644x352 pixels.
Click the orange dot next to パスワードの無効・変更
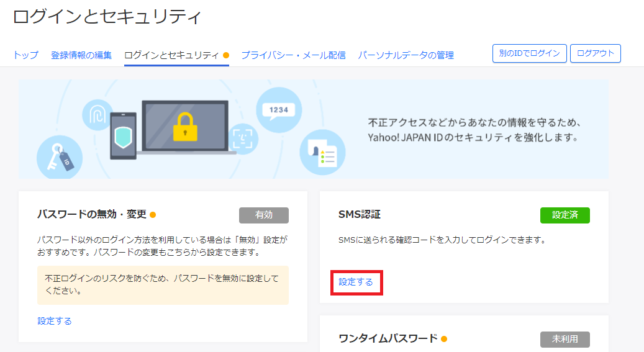(x=153, y=214)
